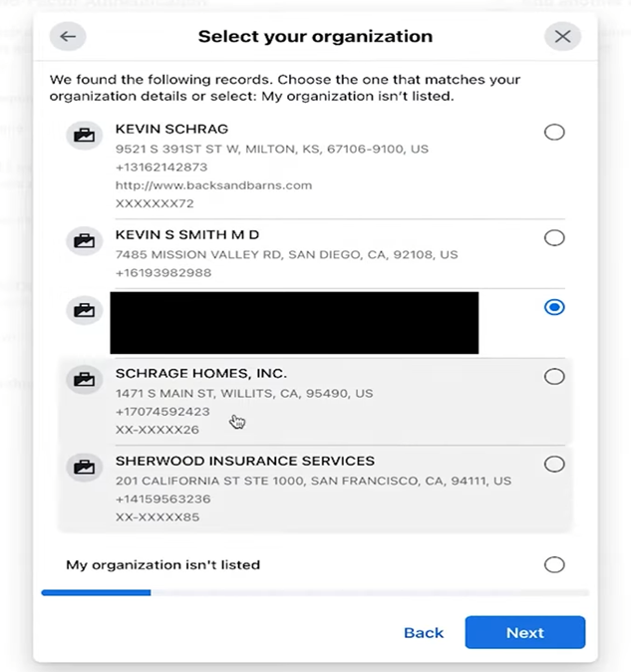This screenshot has width=631, height=672.
Task: Select the KEVIN S SMITH M D radio button
Action: tap(554, 237)
